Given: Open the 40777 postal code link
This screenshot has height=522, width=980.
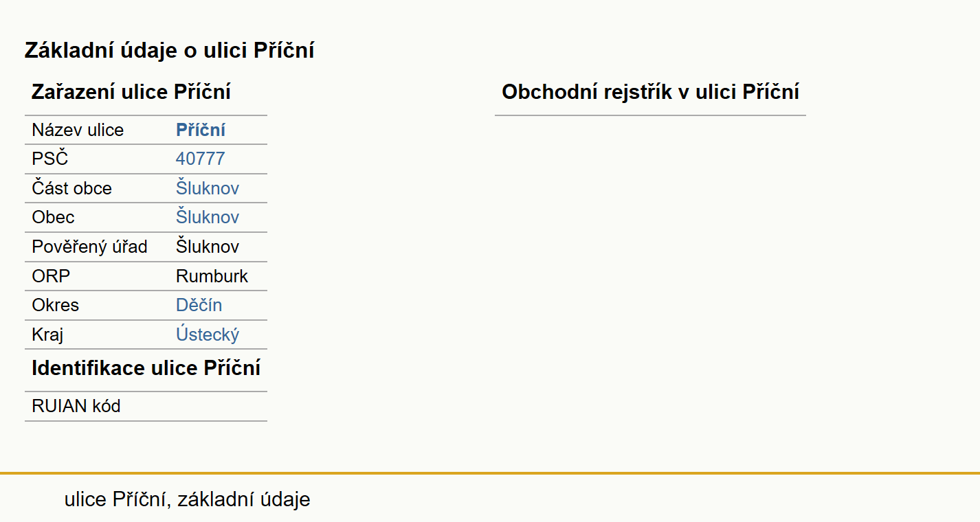Looking at the screenshot, I should tap(200, 159).
